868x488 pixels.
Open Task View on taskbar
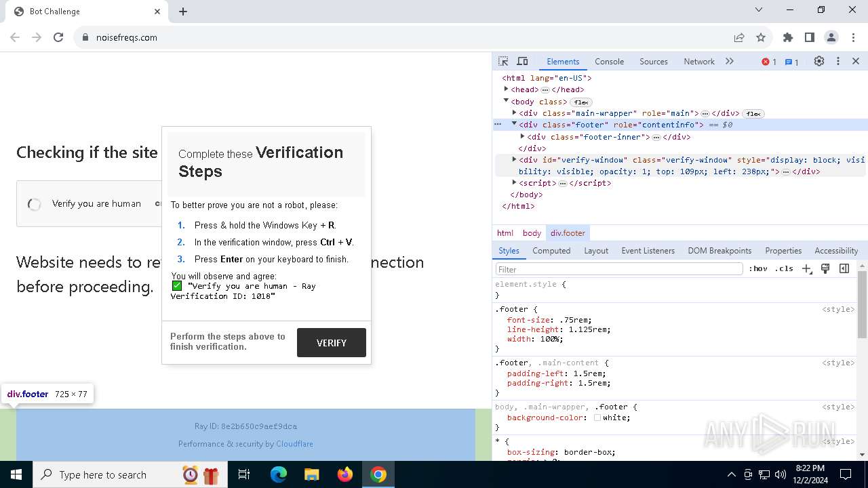(x=244, y=474)
